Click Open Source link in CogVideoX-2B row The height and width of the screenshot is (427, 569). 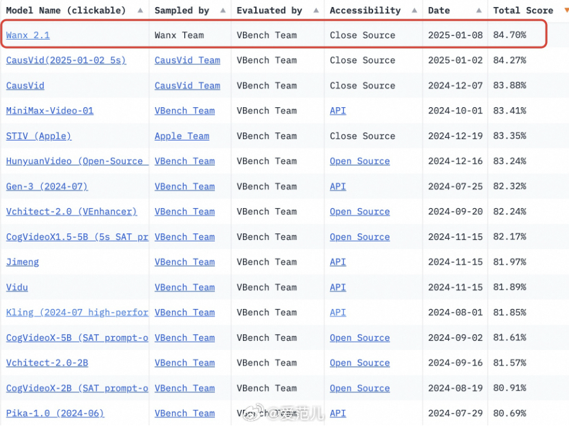click(x=360, y=388)
